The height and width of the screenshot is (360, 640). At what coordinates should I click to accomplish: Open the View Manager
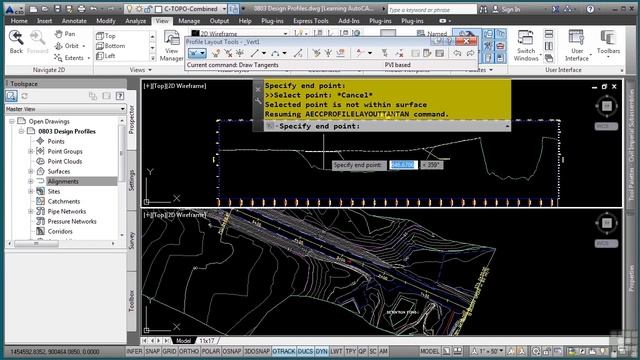171,46
